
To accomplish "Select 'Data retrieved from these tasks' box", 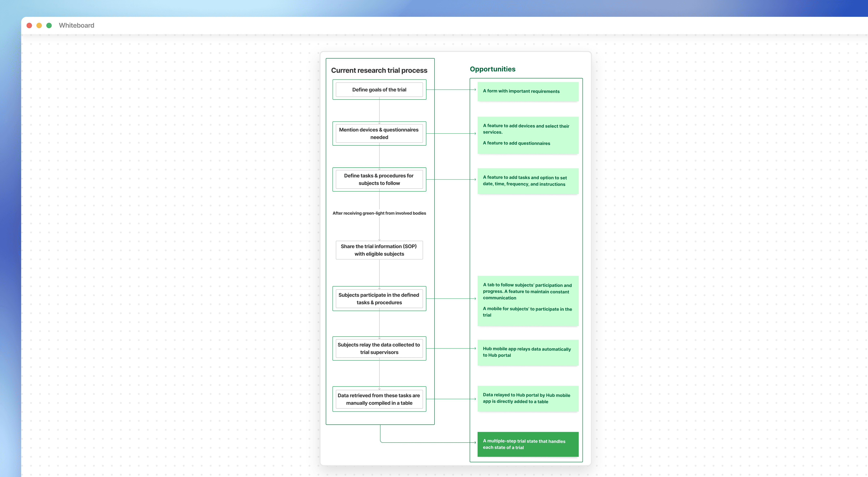I will pos(379,399).
